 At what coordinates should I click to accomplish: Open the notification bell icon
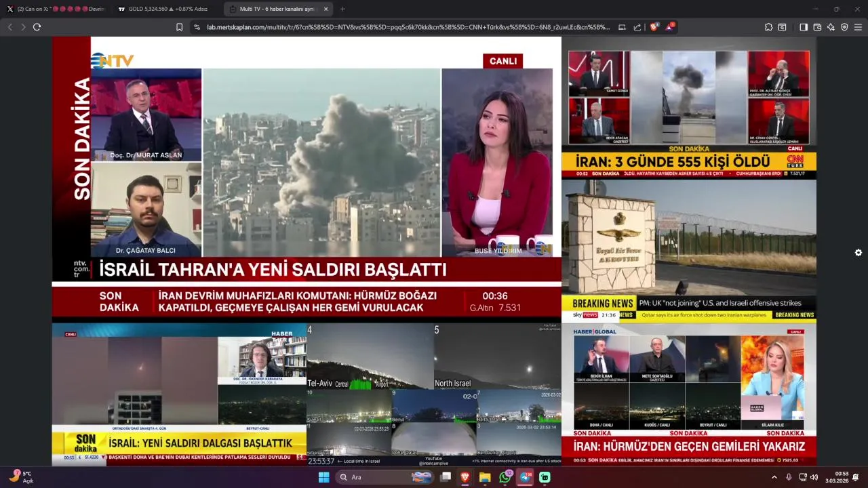tap(856, 477)
